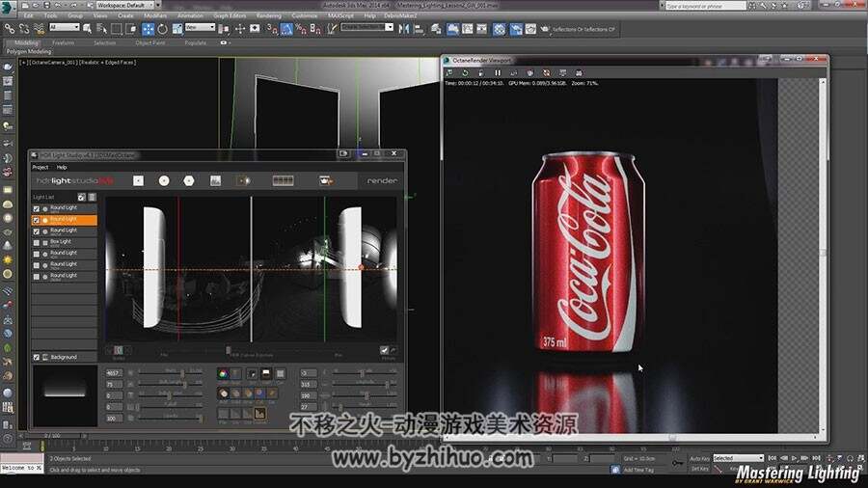Pause rendering in the OctaneRender Viewport

click(497, 73)
